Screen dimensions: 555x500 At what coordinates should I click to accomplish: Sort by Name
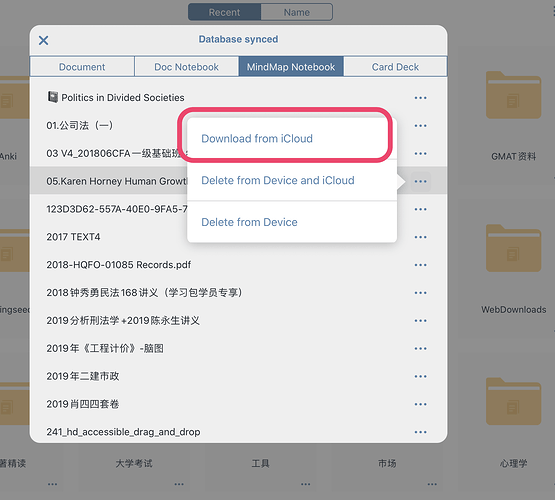(x=297, y=12)
